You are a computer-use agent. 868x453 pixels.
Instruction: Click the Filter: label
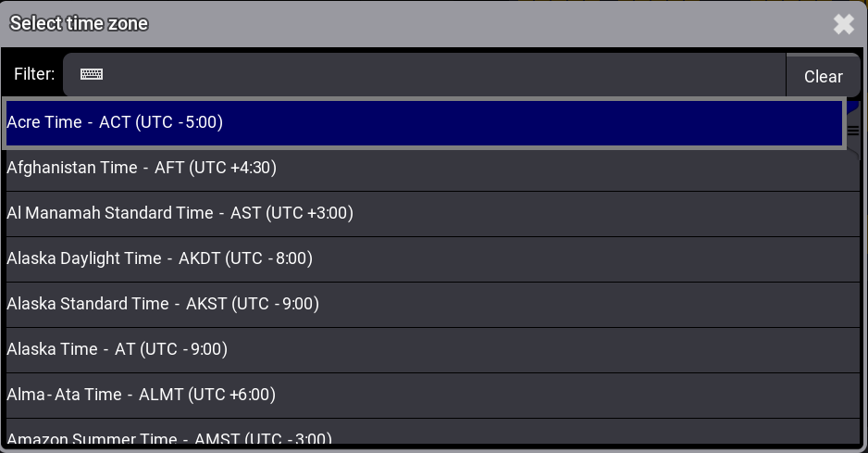[x=34, y=74]
